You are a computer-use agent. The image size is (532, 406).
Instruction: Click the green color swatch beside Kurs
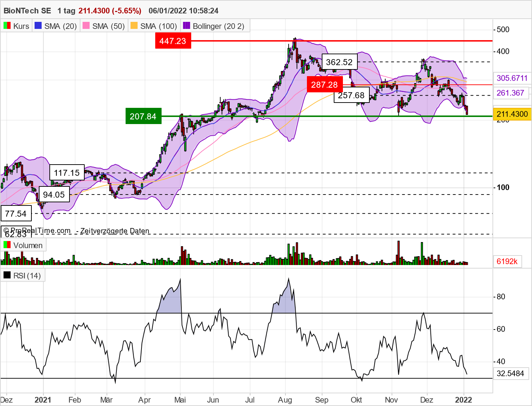[6, 26]
